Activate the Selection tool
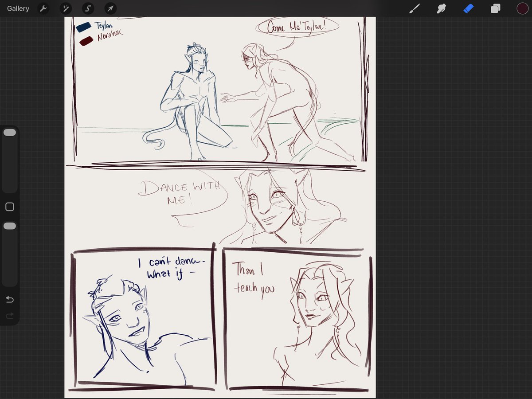 click(x=88, y=8)
